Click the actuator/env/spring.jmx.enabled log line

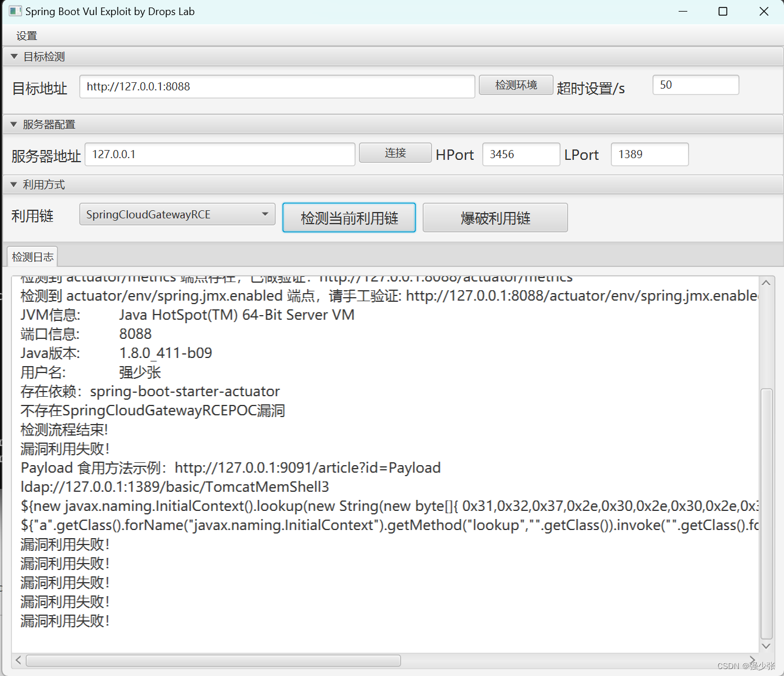tap(389, 296)
